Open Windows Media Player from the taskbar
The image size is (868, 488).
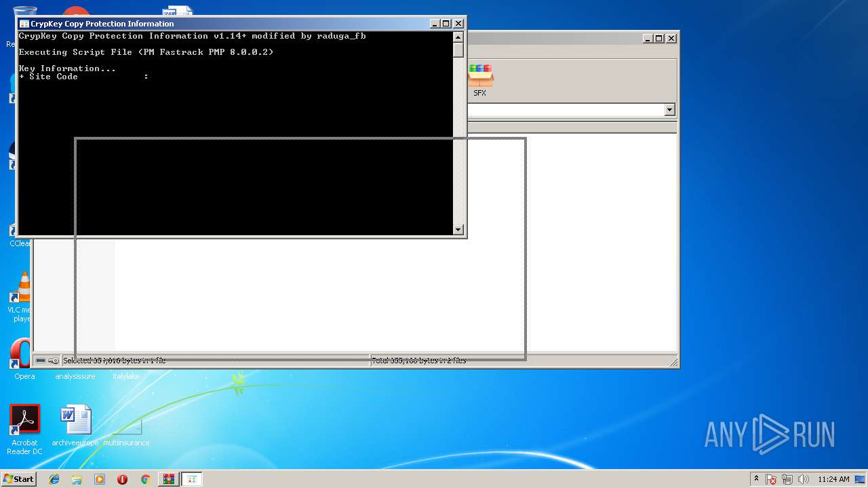pos(100,479)
